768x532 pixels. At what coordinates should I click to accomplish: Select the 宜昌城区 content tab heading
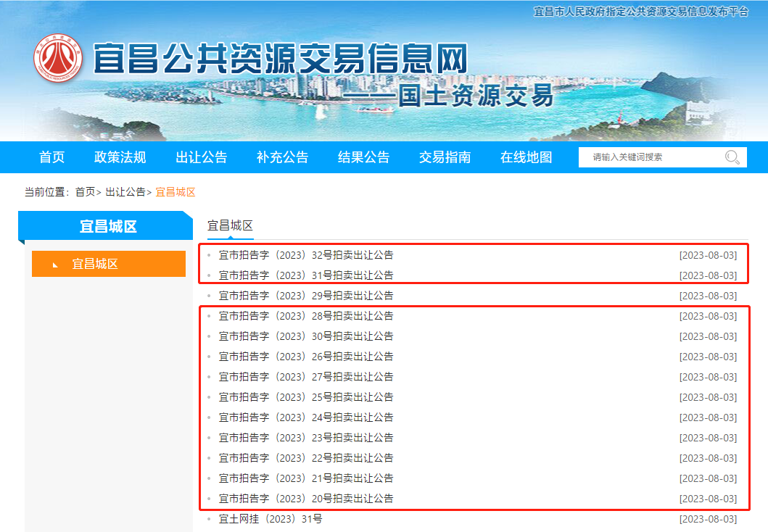[230, 225]
